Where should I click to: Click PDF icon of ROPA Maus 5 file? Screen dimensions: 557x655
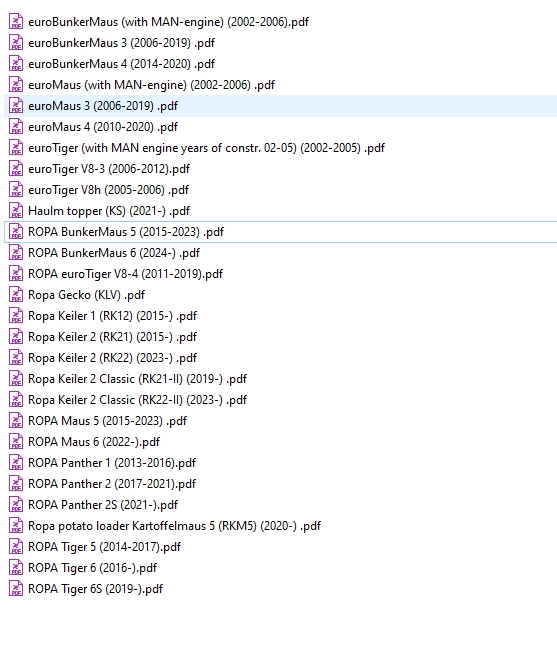coord(16,421)
